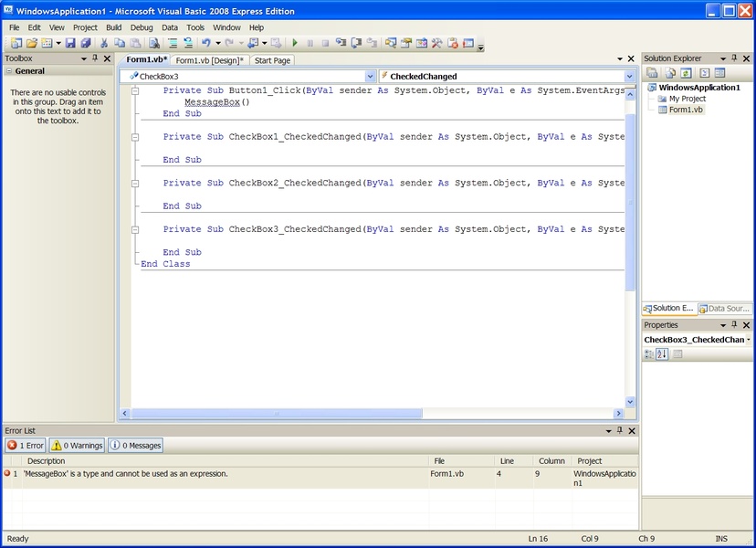Toggle the 0 Messages filter button
756x548 pixels.
pyautogui.click(x=135, y=446)
